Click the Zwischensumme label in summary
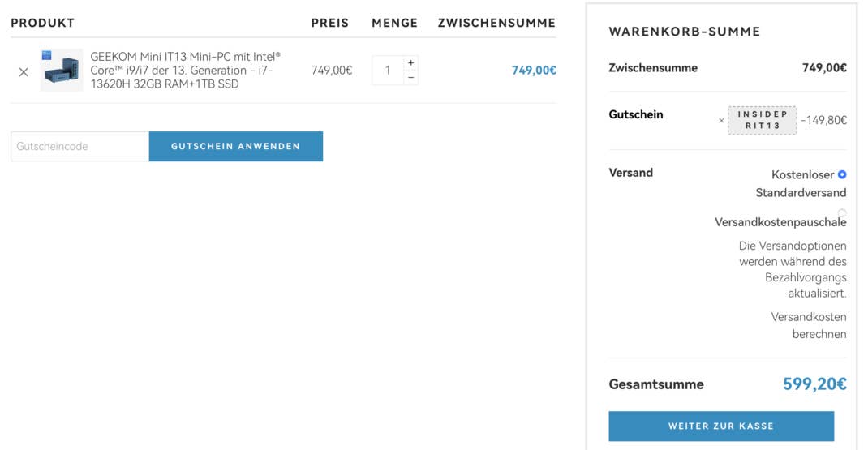The width and height of the screenshot is (868, 450). point(653,68)
